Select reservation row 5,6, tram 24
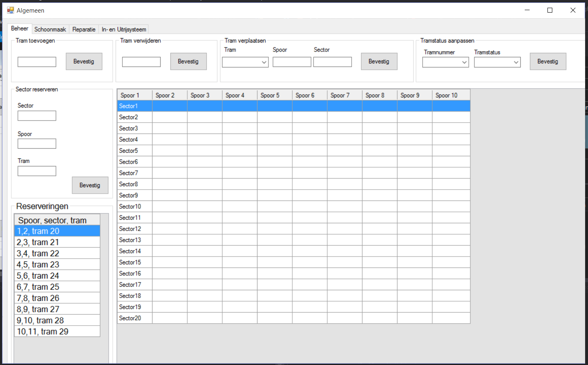This screenshot has width=588, height=365. (57, 276)
